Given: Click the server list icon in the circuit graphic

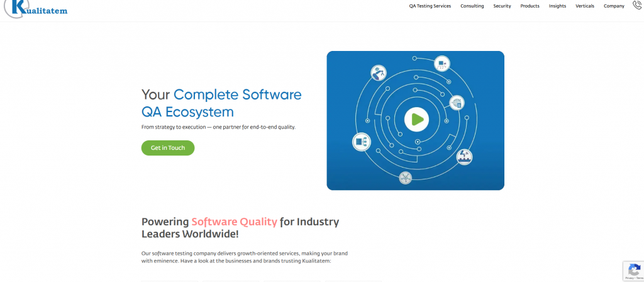Looking at the screenshot, I should click(361, 142).
